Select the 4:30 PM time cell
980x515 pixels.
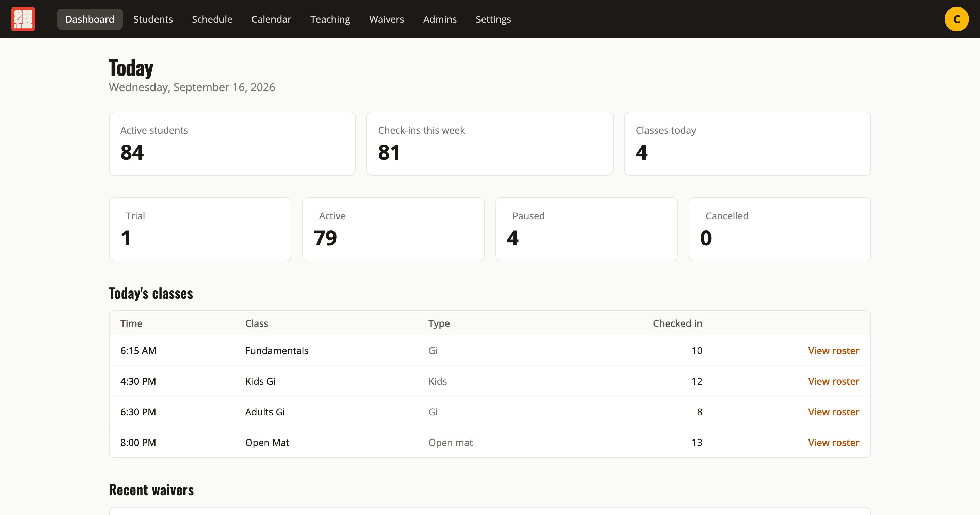tap(138, 381)
